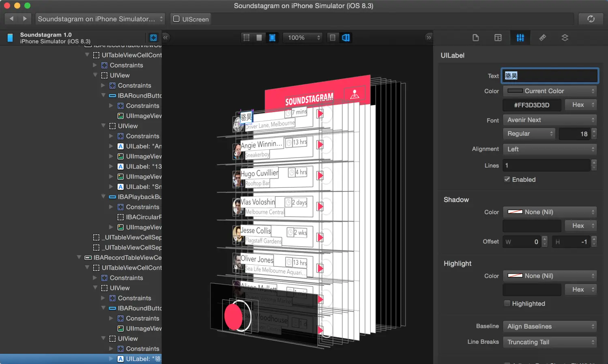
Task: Click the iPhone device icon beside Soundstagram 1.0
Action: 10,38
